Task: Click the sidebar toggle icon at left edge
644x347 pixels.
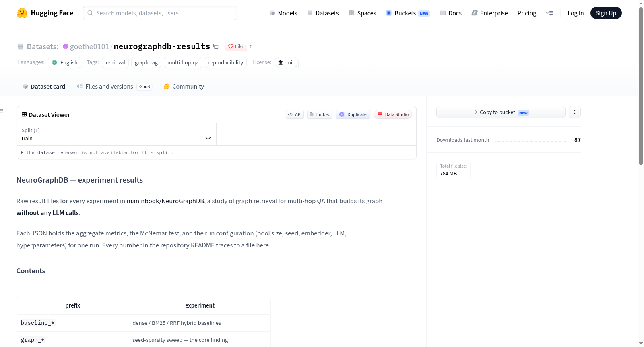Action: coord(2,111)
